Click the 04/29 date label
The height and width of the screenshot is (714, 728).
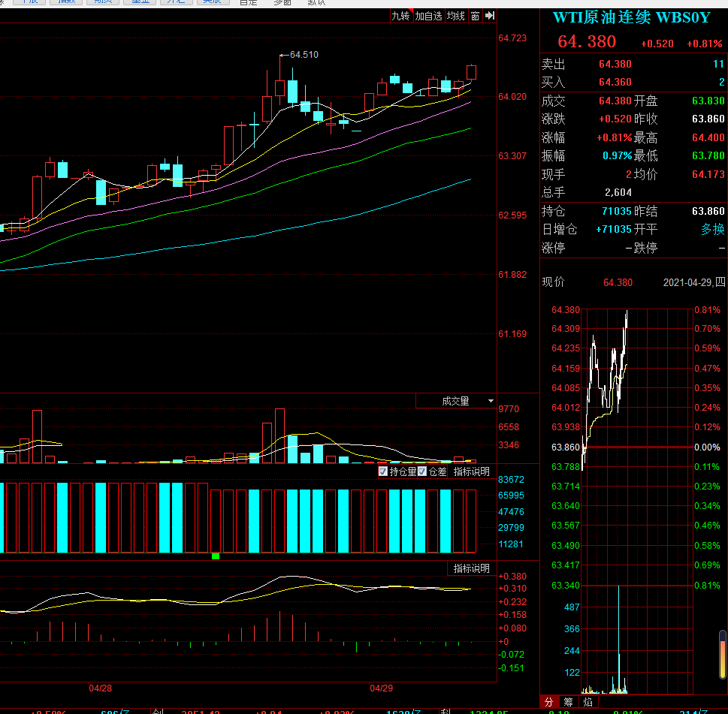(x=381, y=688)
